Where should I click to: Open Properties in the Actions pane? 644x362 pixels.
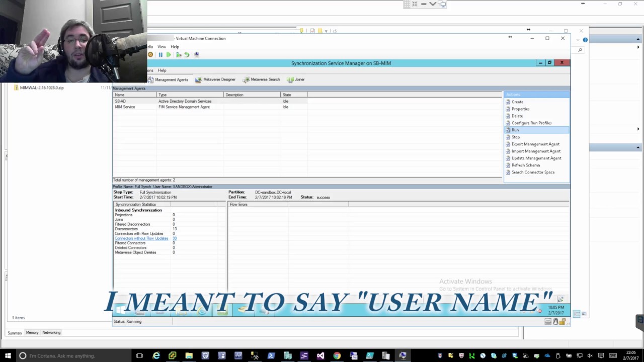520,109
